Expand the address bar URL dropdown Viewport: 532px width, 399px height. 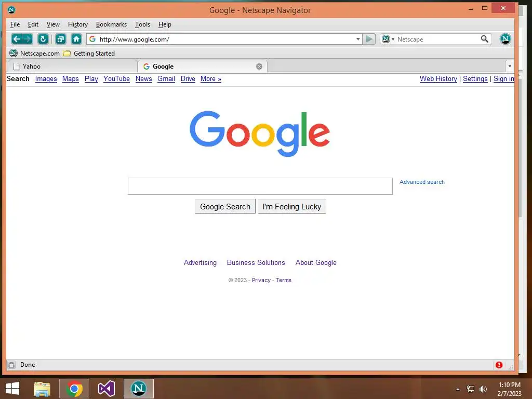tap(358, 39)
